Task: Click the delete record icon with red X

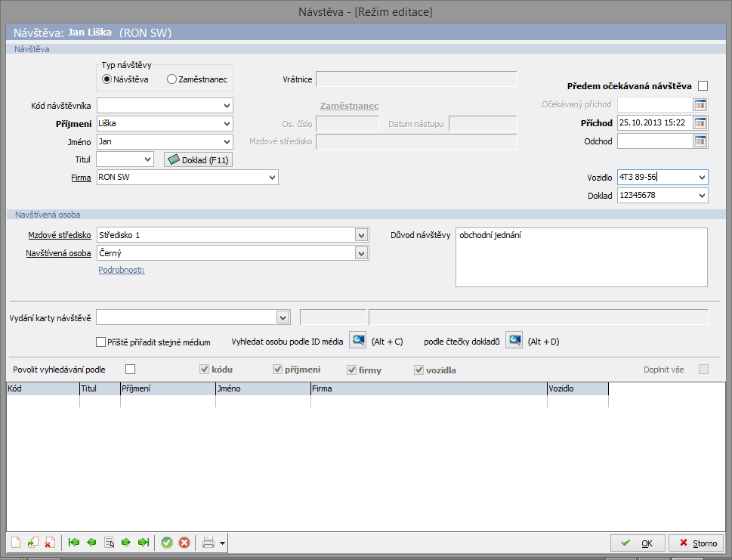Action: coord(50,543)
